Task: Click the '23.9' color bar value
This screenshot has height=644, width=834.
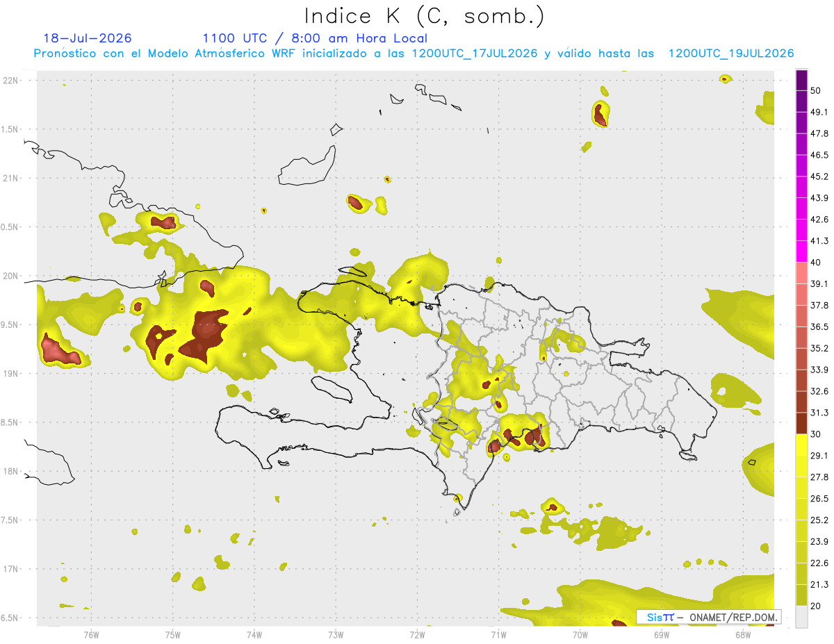Action: click(x=820, y=541)
